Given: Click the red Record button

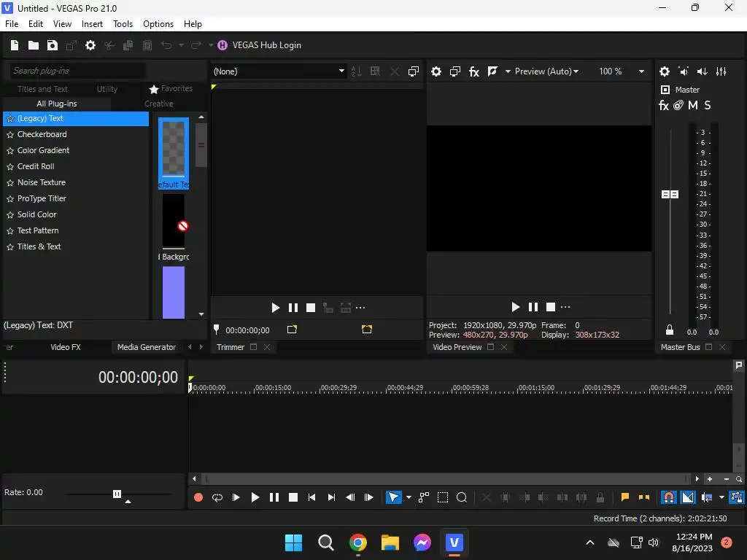Looking at the screenshot, I should pyautogui.click(x=198, y=497).
